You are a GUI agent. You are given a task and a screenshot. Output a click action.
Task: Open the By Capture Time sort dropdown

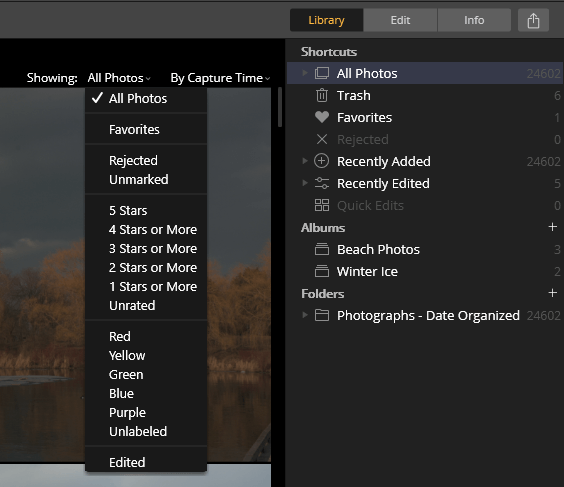(220, 78)
